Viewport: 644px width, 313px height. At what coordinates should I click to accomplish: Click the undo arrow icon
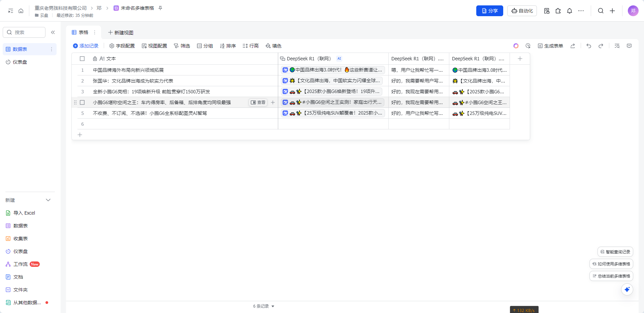click(x=588, y=46)
